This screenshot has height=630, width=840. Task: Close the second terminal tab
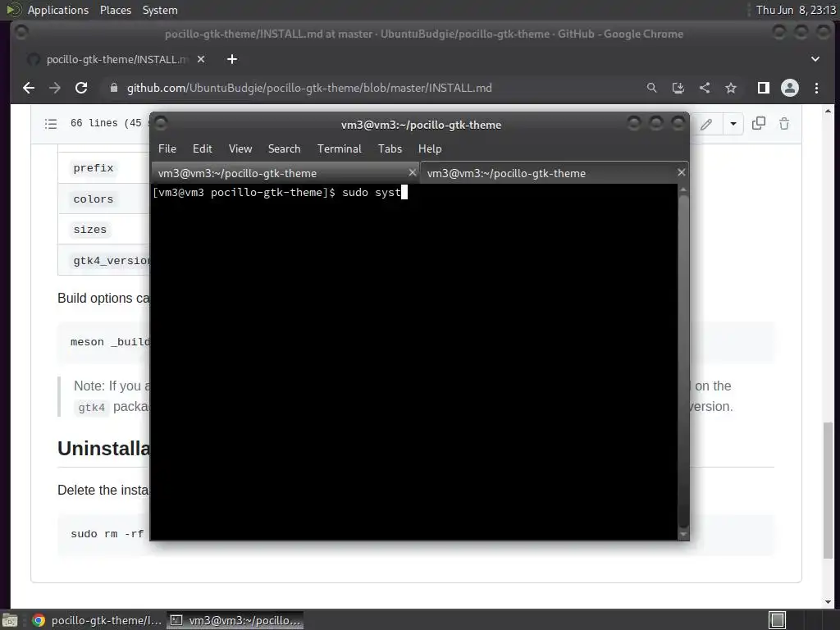pyautogui.click(x=681, y=172)
